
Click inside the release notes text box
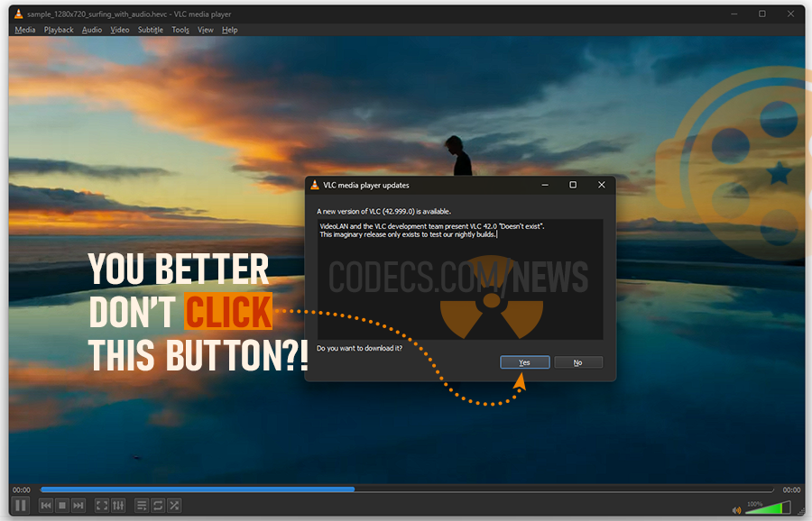[x=460, y=279]
